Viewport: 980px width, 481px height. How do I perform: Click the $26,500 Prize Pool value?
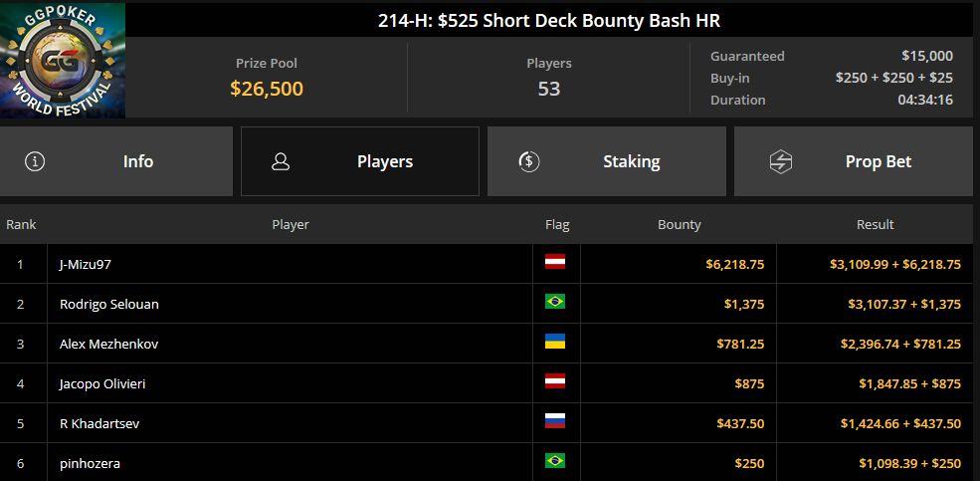pos(267,89)
